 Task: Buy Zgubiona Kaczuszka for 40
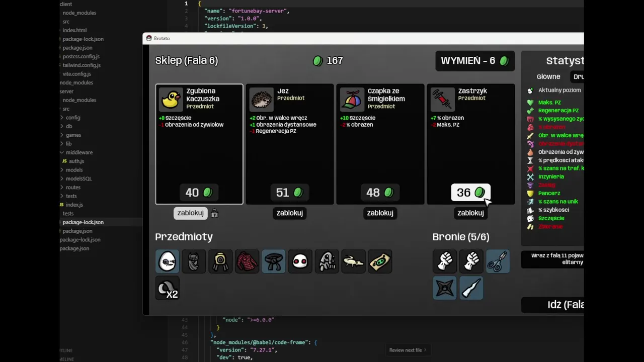pos(199,193)
